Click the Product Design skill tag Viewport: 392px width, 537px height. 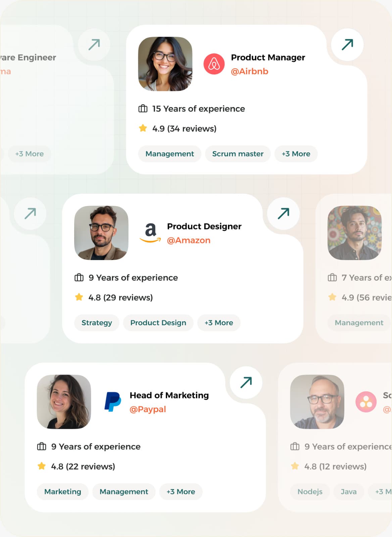[x=158, y=323]
